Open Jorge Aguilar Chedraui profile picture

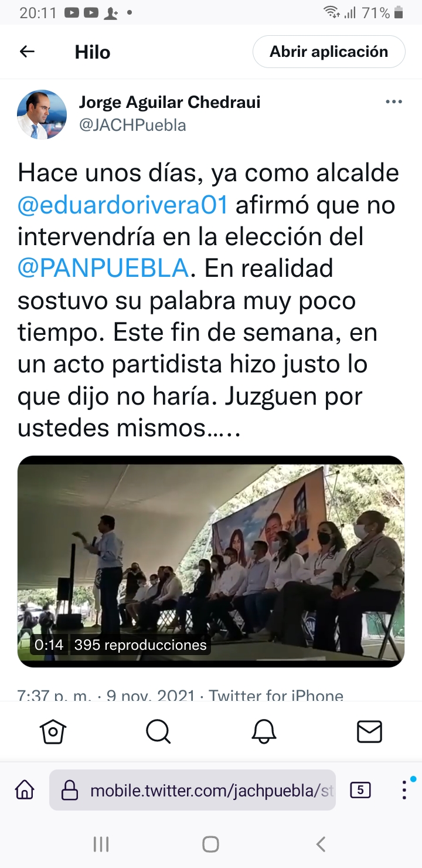pyautogui.click(x=42, y=114)
